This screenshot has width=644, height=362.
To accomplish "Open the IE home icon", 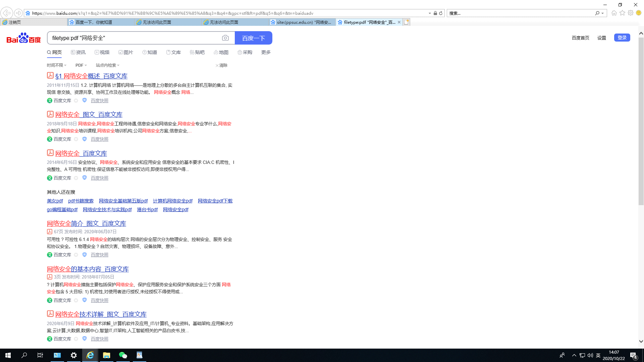I will 614,13.
